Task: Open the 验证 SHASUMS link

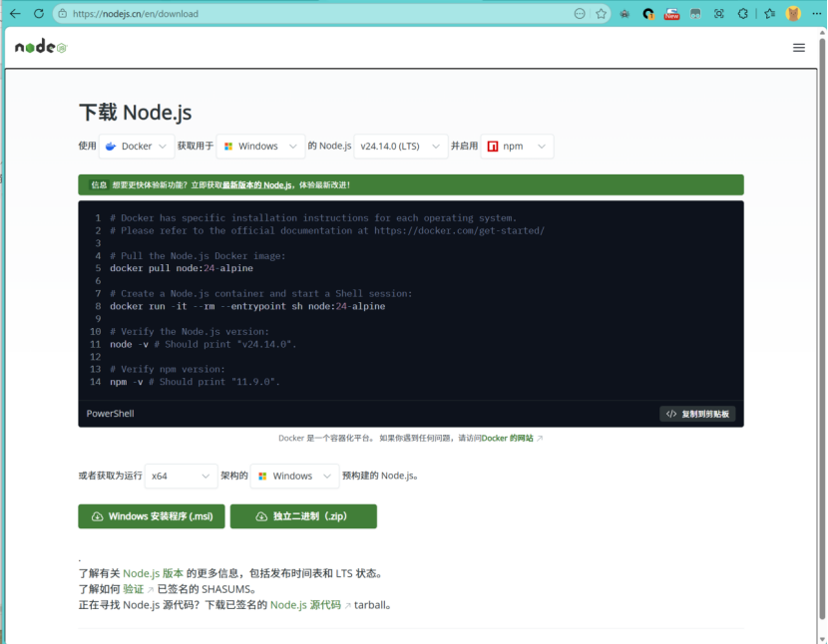Action: pyautogui.click(x=134, y=589)
